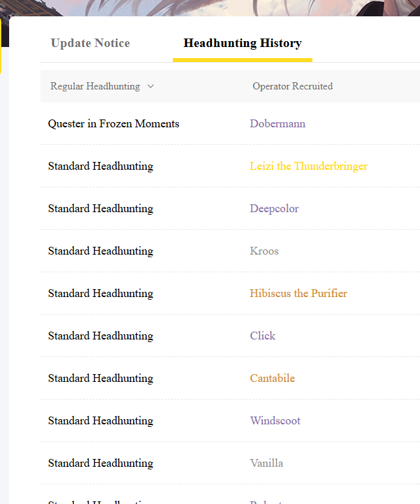Click the Operator Recruited column header
Viewport: 420px width, 504px height.
pyautogui.click(x=293, y=86)
